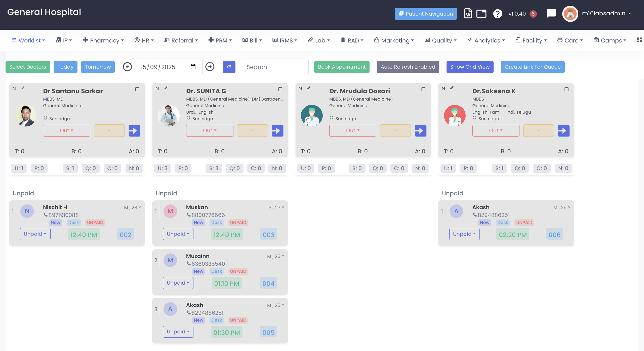Click the 12:40 PM time slot for Muskan
644x351 pixels.
[227, 235]
